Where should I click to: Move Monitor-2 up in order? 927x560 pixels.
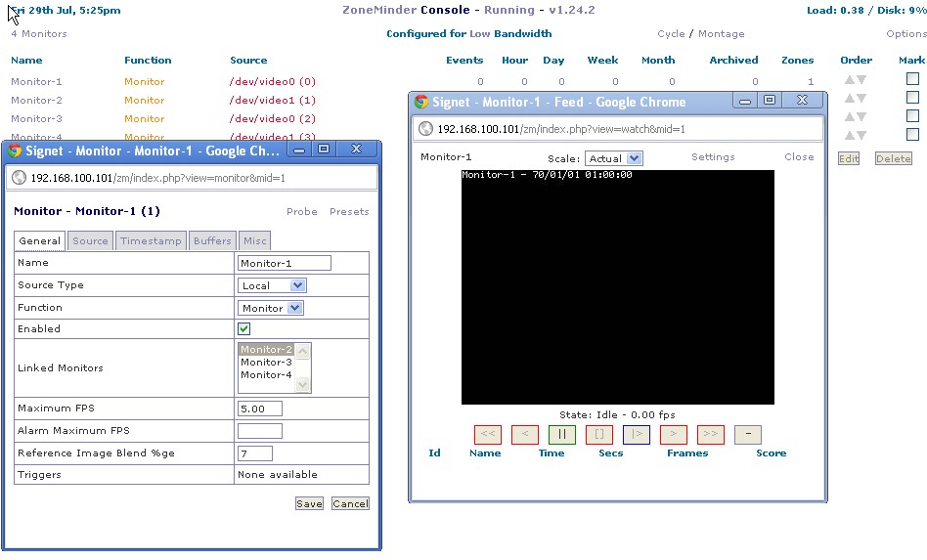pos(850,98)
